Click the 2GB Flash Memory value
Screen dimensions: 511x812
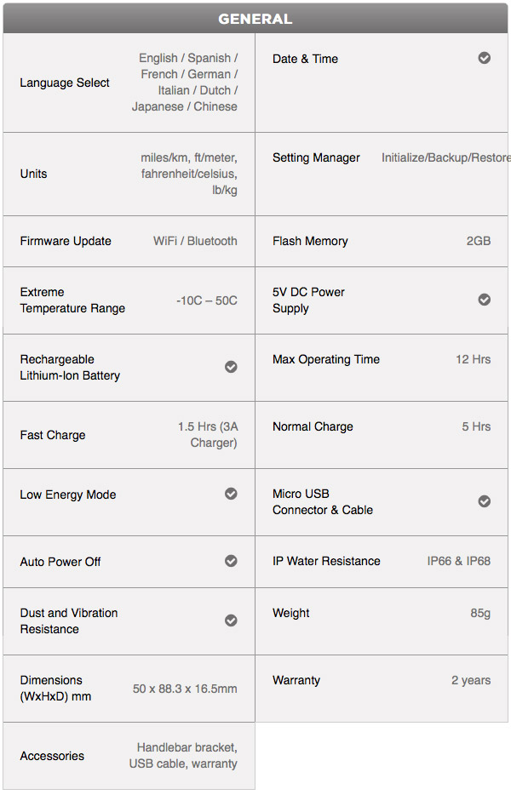[479, 241]
